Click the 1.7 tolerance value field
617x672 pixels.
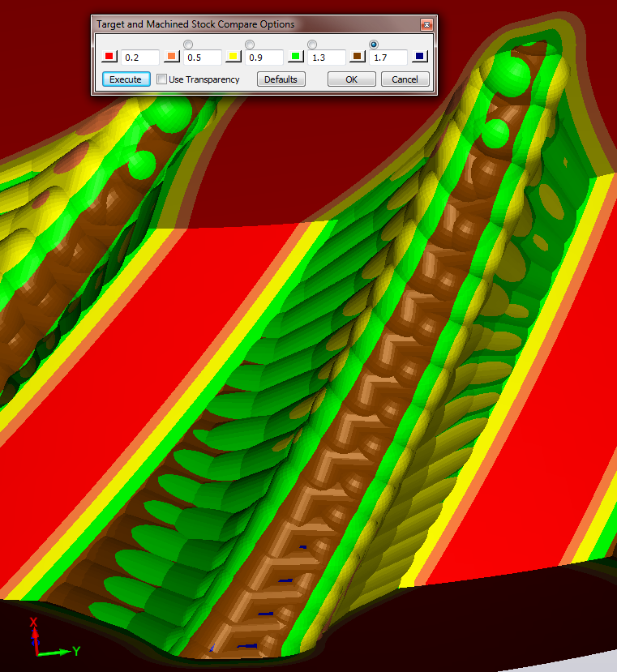point(388,58)
